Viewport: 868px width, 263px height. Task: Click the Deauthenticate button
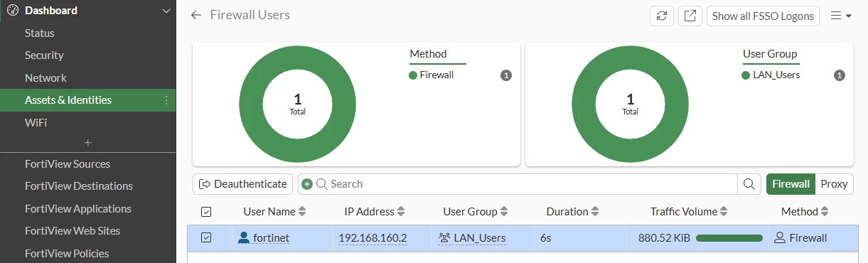tap(242, 184)
